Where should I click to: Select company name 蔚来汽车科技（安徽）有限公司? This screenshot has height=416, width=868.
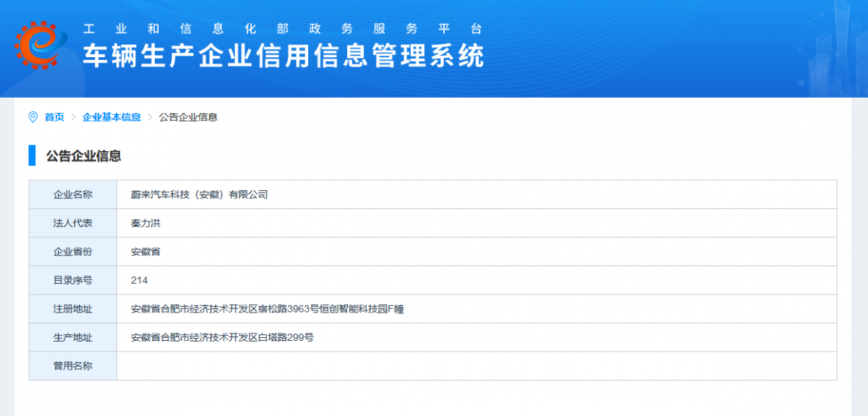click(x=200, y=195)
